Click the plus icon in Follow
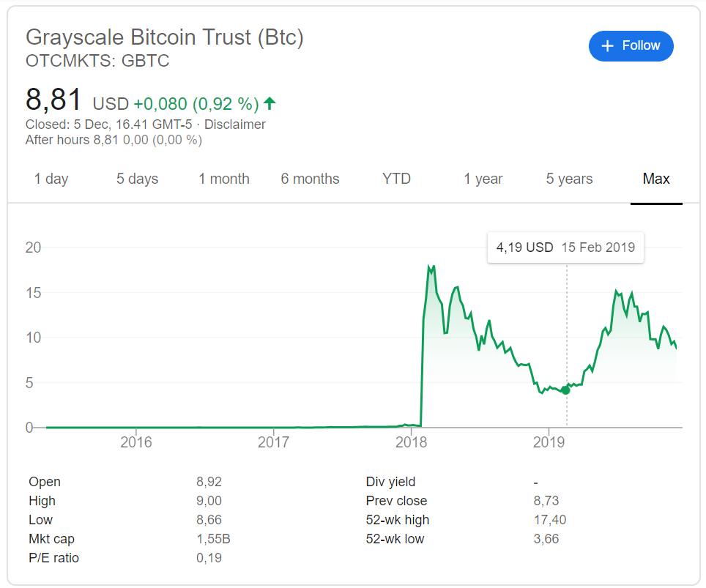Viewport: 706px width, 588px height. [607, 46]
